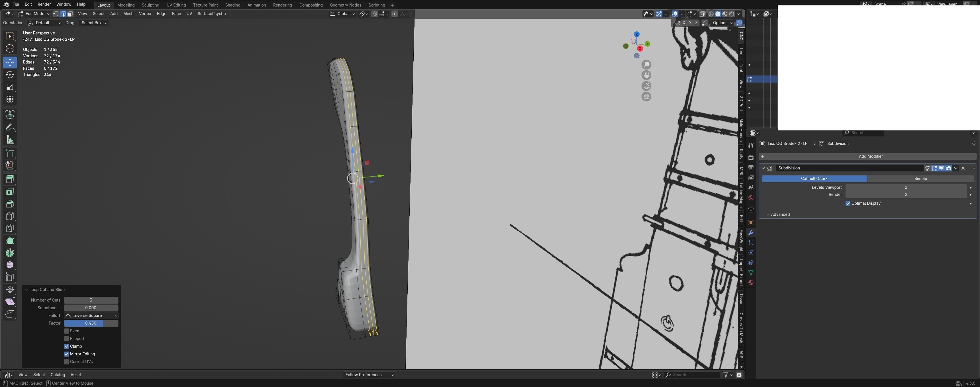Enable the Even checkbox
The image size is (980, 387).
(x=67, y=331)
